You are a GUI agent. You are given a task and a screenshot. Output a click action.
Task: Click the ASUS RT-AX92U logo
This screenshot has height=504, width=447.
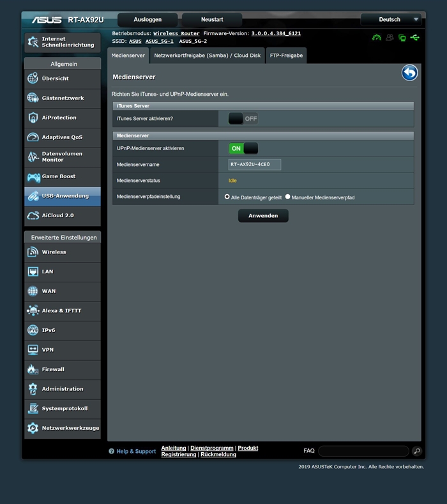click(68, 20)
